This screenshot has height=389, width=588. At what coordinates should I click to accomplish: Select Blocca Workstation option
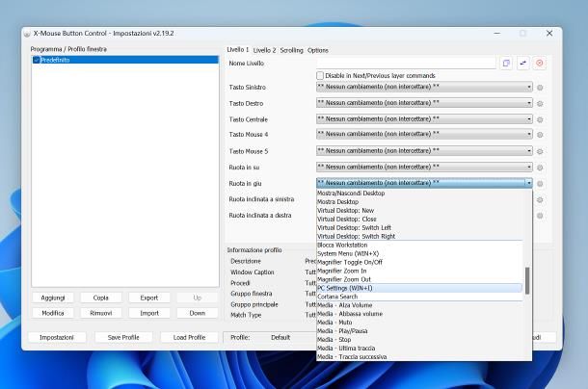coord(419,246)
